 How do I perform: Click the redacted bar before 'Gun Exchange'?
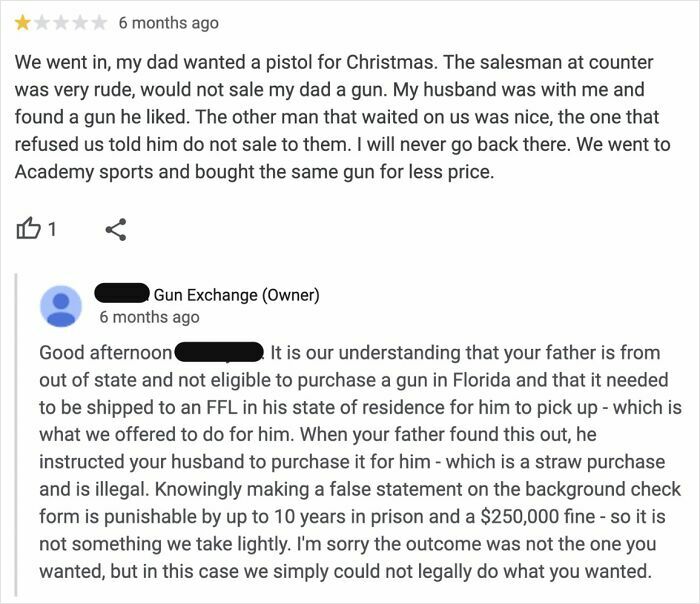coord(121,293)
